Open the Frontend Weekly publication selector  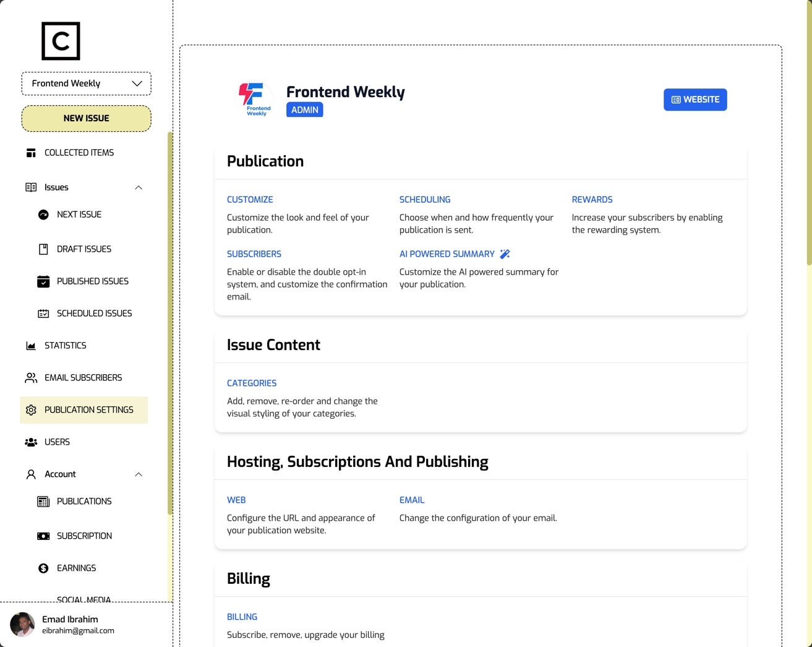[x=86, y=83]
